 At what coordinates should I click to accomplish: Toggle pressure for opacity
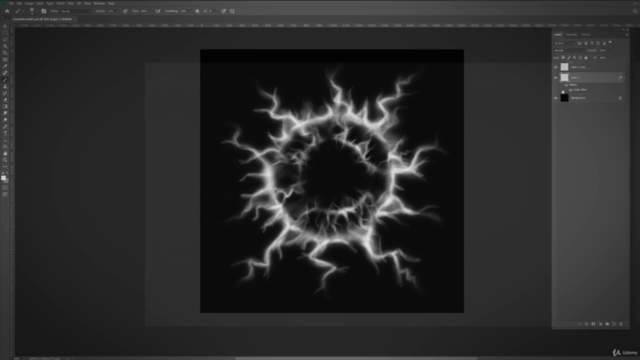[125, 11]
